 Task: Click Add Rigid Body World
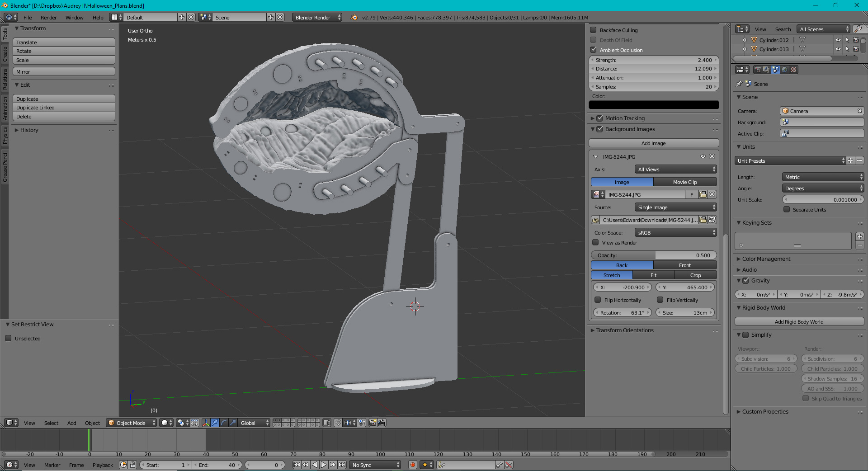[x=799, y=322]
